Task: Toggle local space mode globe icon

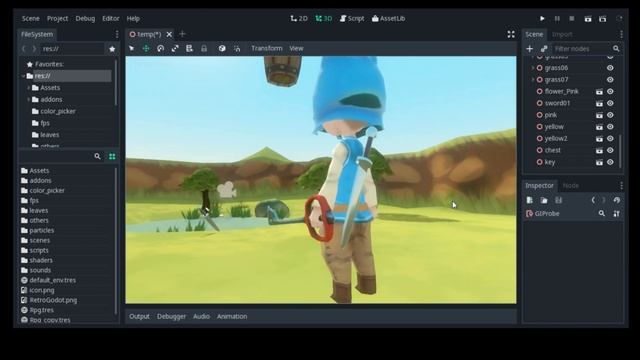Action: point(222,48)
